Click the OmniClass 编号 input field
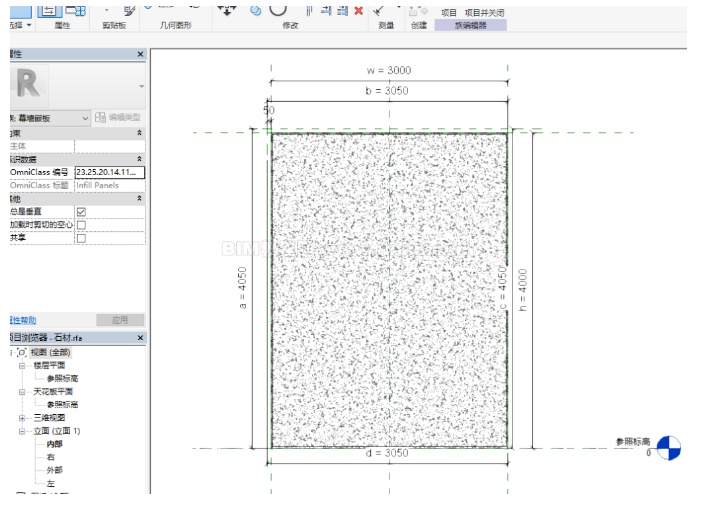 [110, 172]
